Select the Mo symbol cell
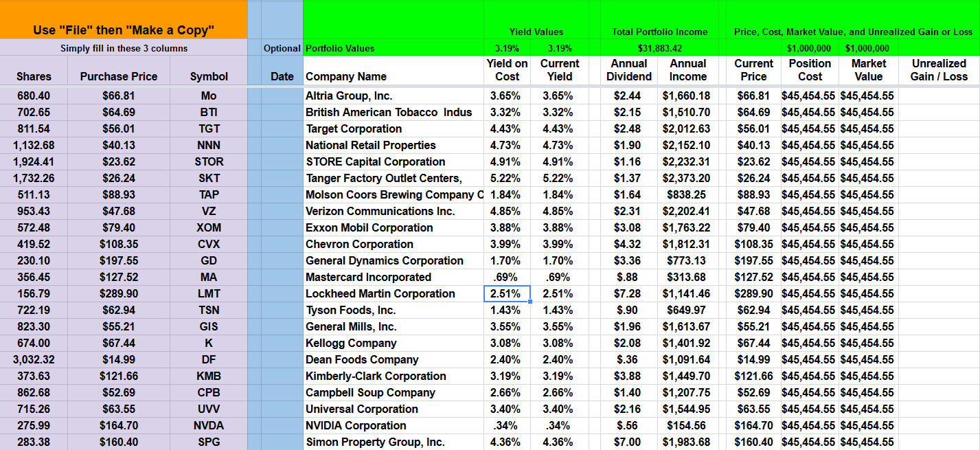This screenshot has width=980, height=450. click(x=209, y=95)
